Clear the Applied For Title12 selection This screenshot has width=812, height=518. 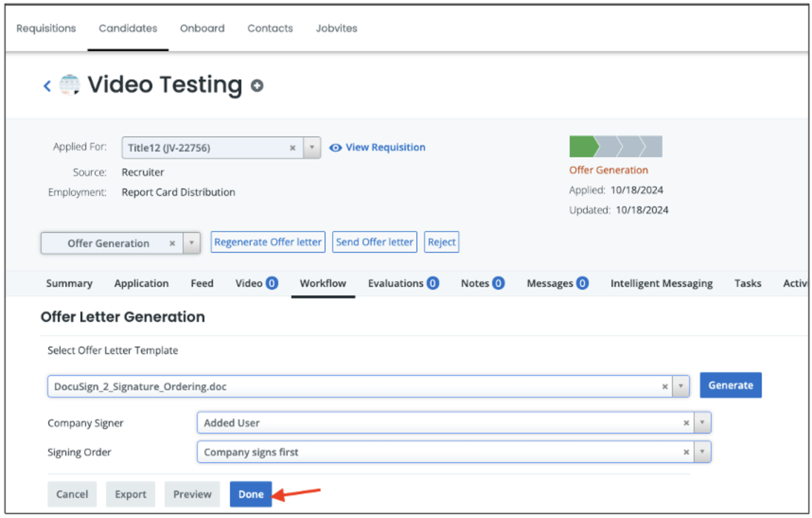tap(292, 148)
